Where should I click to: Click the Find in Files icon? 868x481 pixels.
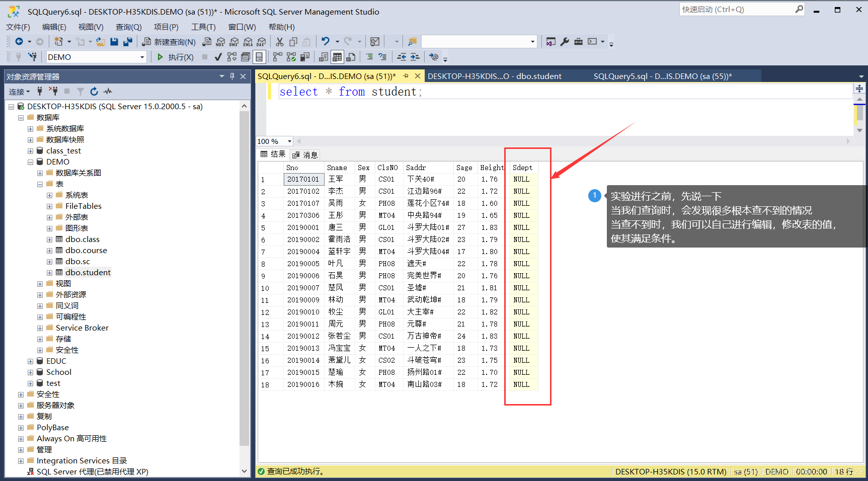412,42
